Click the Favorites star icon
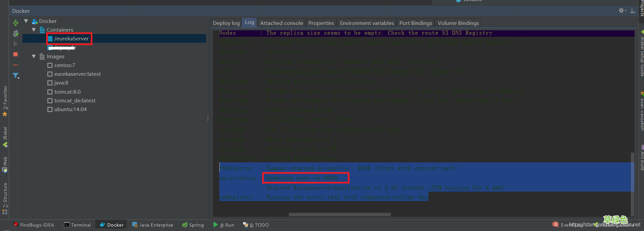The height and width of the screenshot is (231, 644). 5,114
